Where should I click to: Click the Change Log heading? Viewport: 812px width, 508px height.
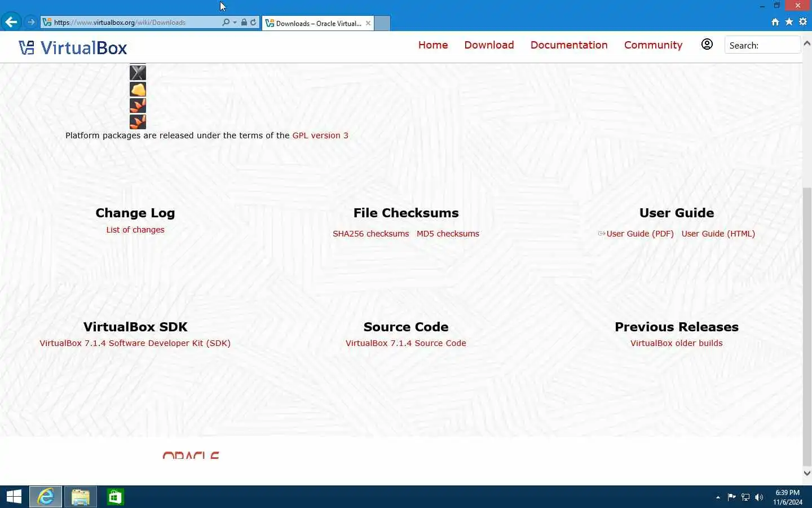pyautogui.click(x=135, y=213)
